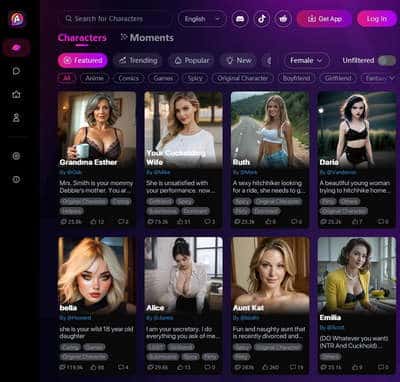Expand the category tags chevron

[x=392, y=78]
